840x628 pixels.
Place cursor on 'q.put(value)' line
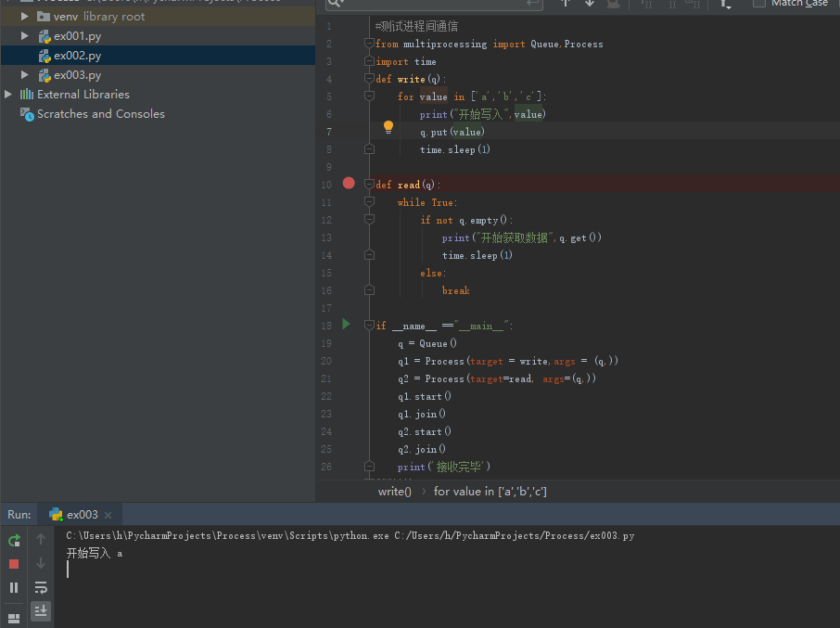point(452,132)
